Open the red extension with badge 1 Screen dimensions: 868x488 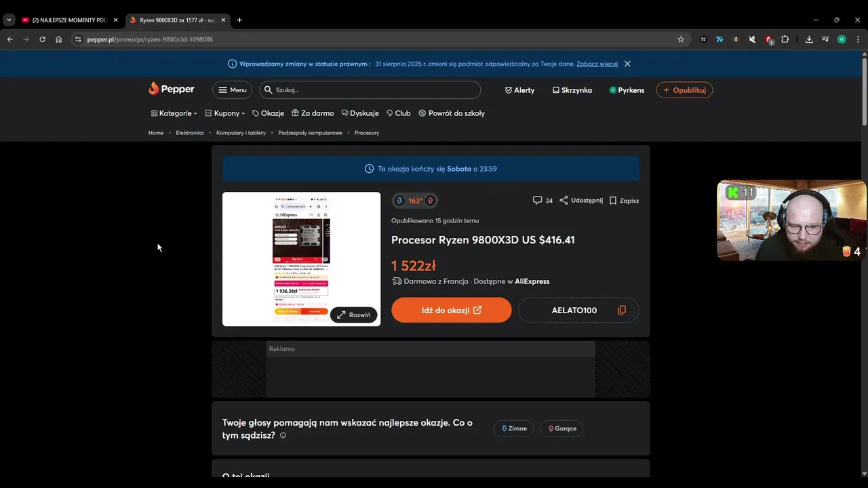click(x=769, y=39)
